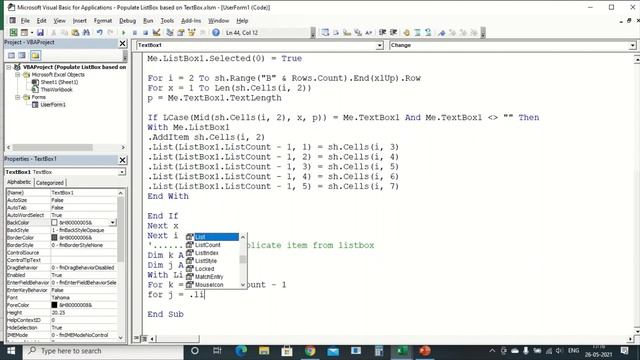Save the VBA project using the floppy icon

point(40,33)
